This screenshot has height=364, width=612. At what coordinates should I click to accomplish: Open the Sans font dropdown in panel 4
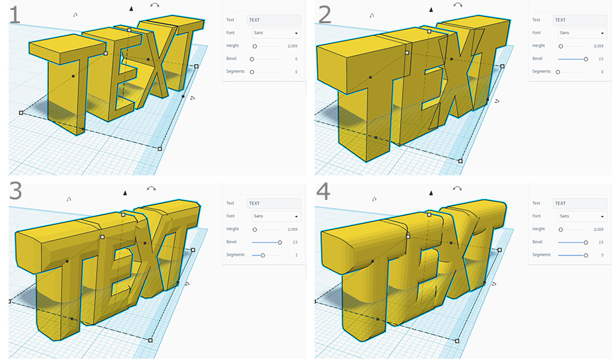pos(582,216)
